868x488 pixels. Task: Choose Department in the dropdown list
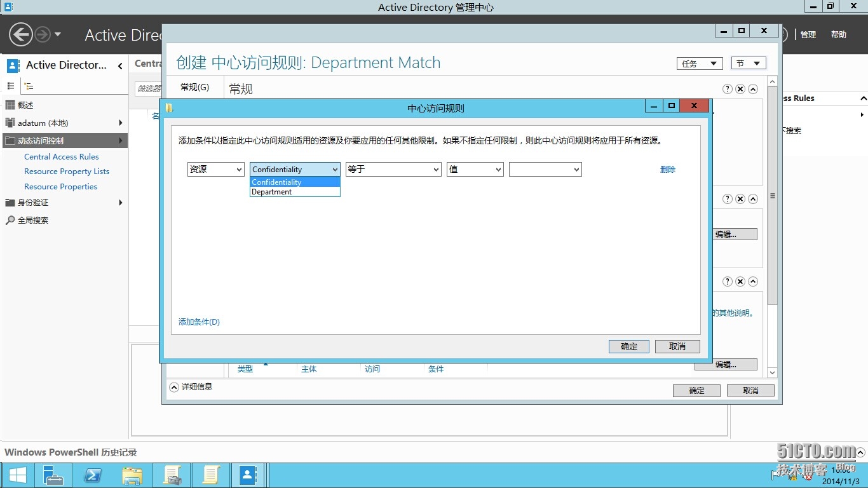click(x=295, y=192)
